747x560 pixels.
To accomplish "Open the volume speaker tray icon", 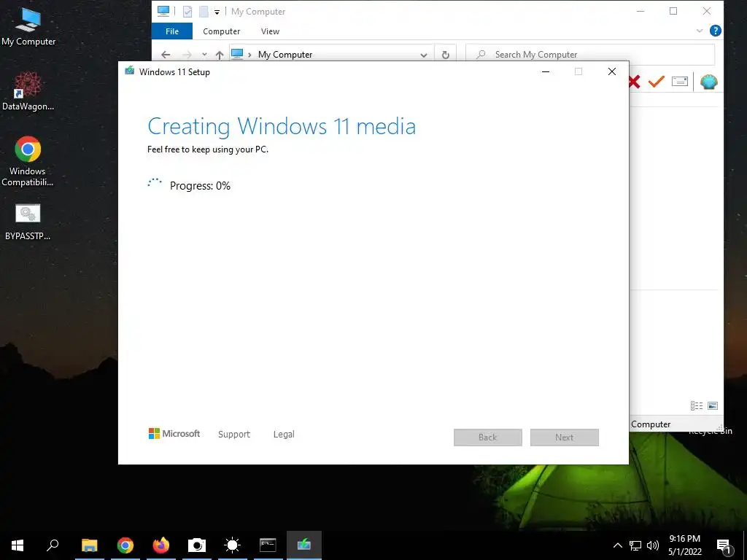I will [653, 545].
